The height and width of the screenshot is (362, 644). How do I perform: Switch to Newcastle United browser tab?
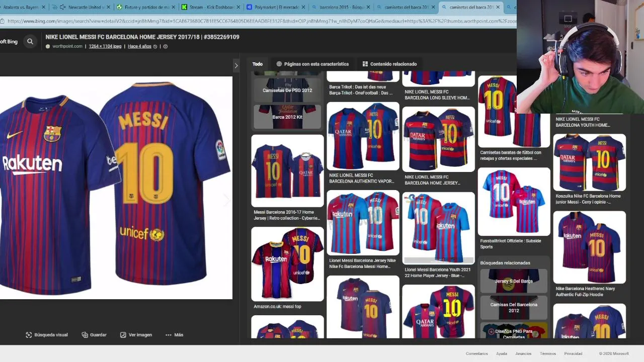coord(82,7)
